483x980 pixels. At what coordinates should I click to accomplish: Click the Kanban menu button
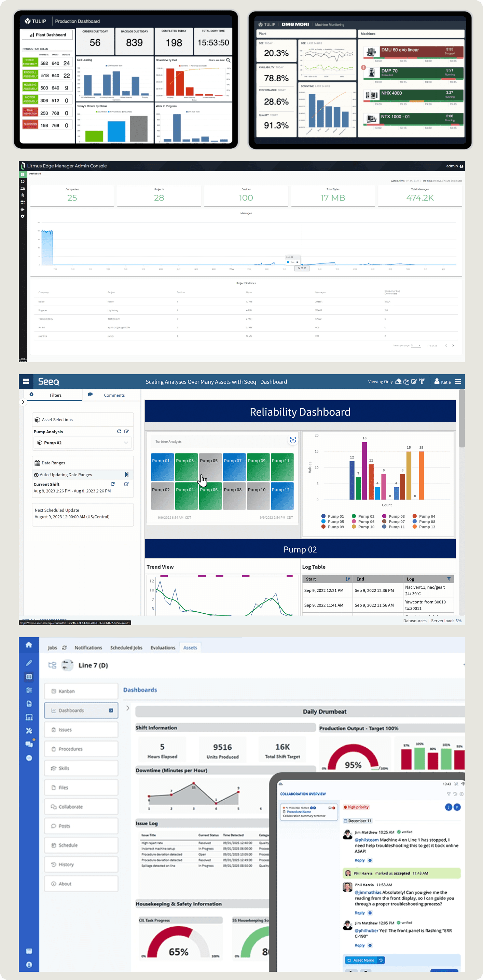81,691
